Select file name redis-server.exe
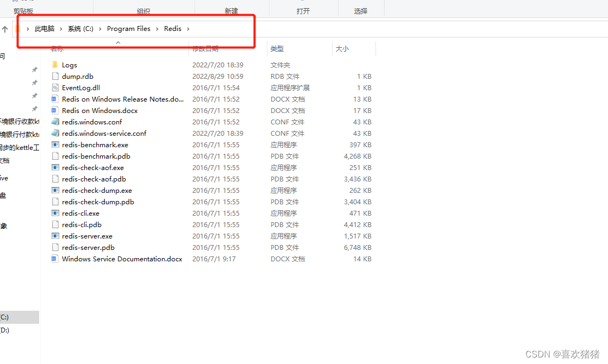Viewport: 608px width, 364px height. [87, 236]
